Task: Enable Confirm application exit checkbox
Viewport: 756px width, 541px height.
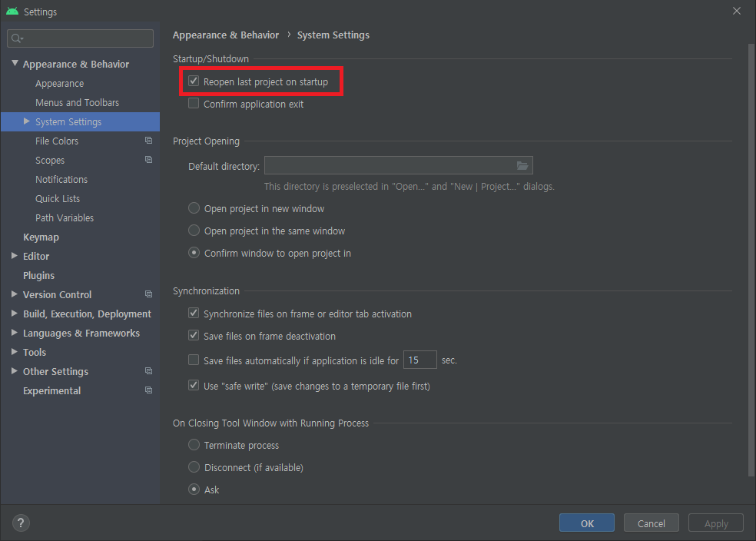Action: 194,103
